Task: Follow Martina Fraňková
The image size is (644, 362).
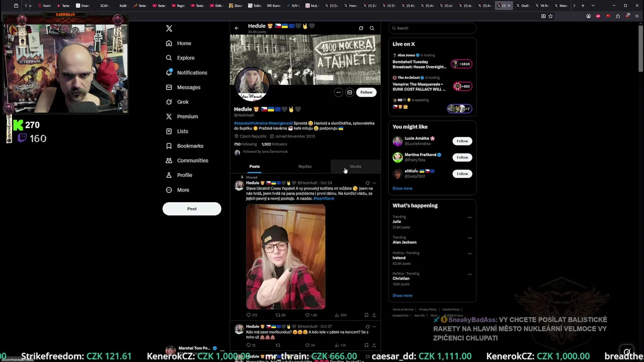Action: coord(462,157)
